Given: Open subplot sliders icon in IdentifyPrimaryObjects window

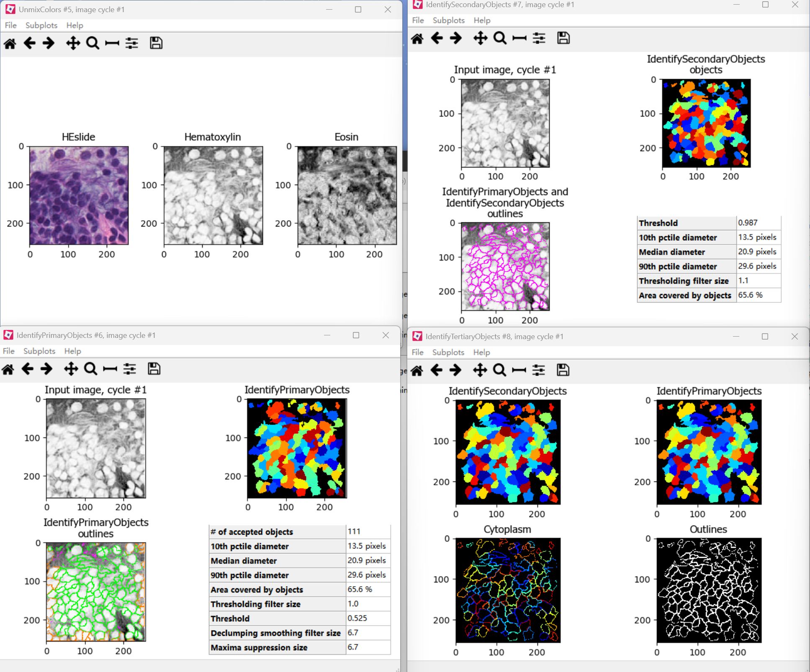Looking at the screenshot, I should coord(130,369).
